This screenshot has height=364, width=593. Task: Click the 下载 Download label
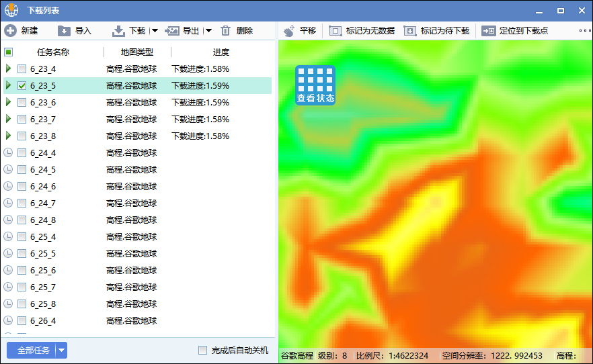pyautogui.click(x=137, y=31)
